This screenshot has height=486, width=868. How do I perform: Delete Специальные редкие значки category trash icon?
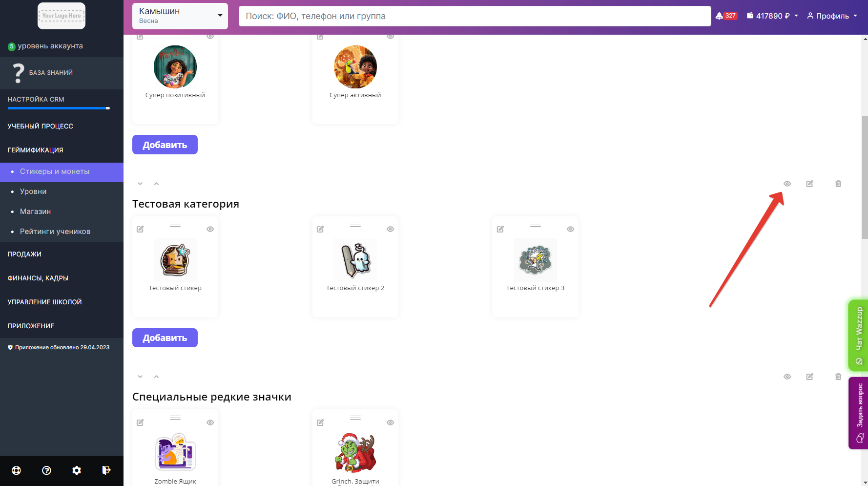pyautogui.click(x=838, y=377)
